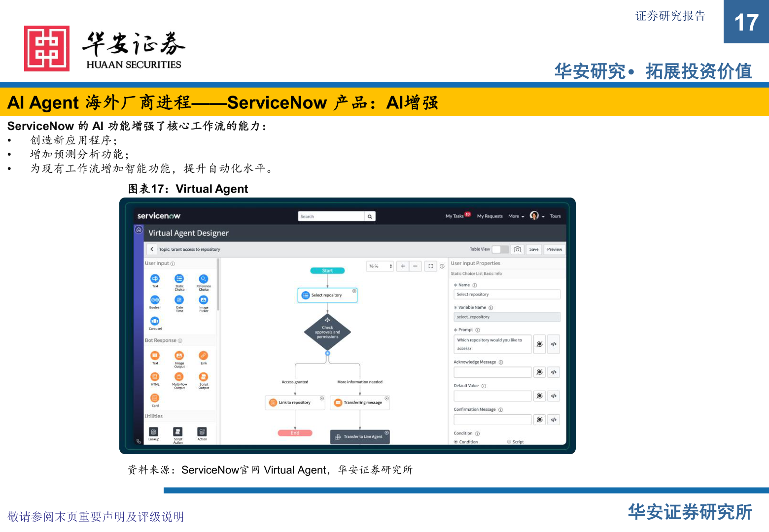Remove the Transferring message node
Screen dimensions: 769x532
coord(386,399)
